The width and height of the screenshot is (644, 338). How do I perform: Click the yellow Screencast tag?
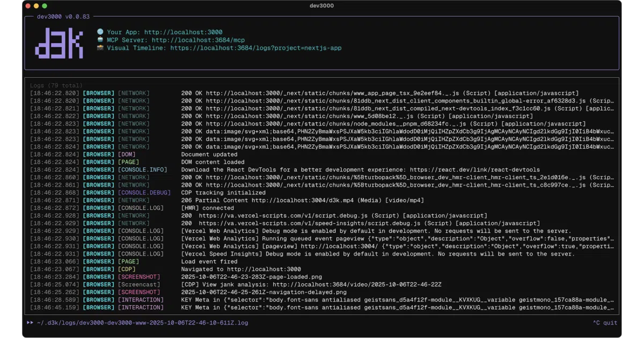tap(139, 284)
